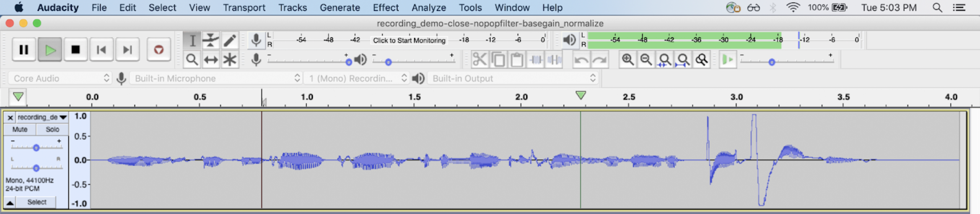This screenshot has height=214, width=980.
Task: Open Notification Center list icon
Action: coord(959,8)
